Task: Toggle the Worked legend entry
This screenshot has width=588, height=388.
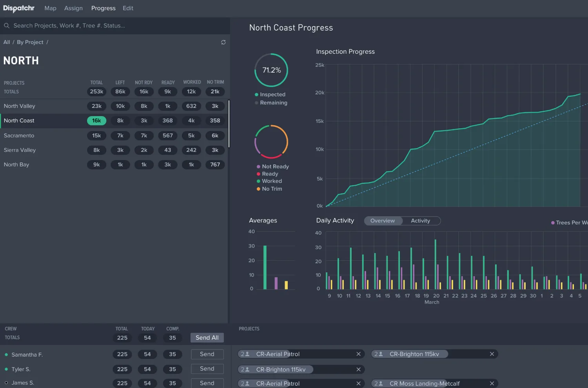Action: (x=269, y=181)
